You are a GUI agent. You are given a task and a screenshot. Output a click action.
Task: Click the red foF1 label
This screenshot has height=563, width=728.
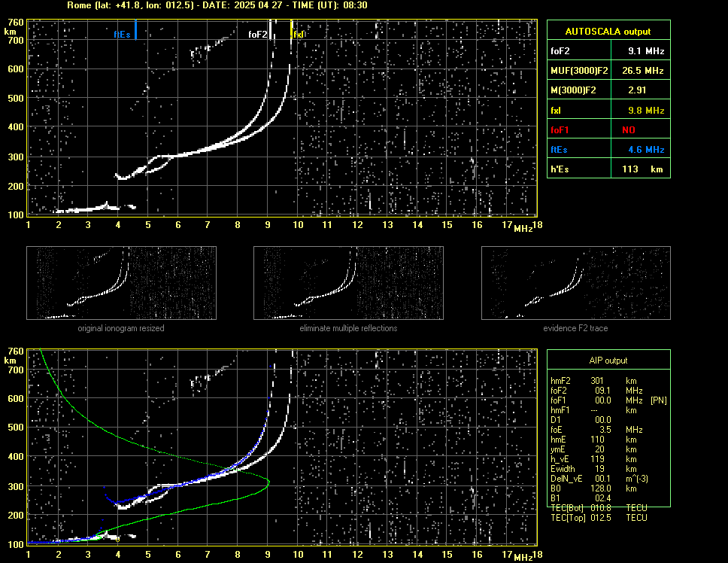(560, 130)
